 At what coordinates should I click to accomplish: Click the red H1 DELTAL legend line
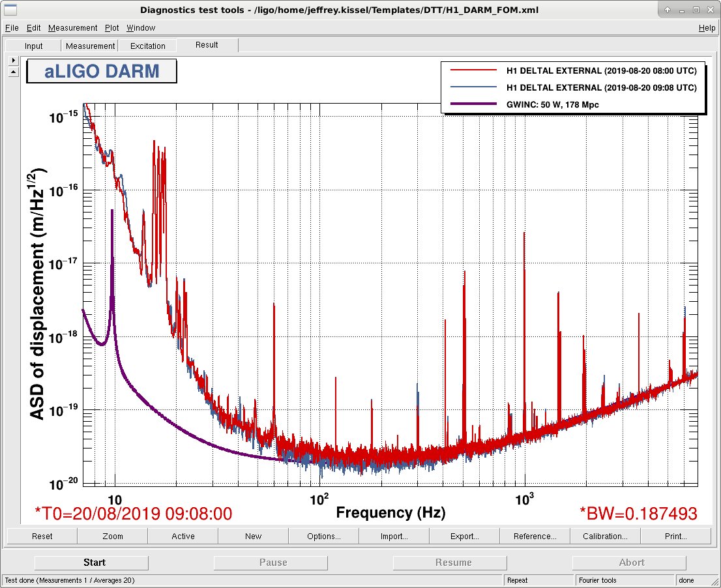pyautogui.click(x=474, y=70)
